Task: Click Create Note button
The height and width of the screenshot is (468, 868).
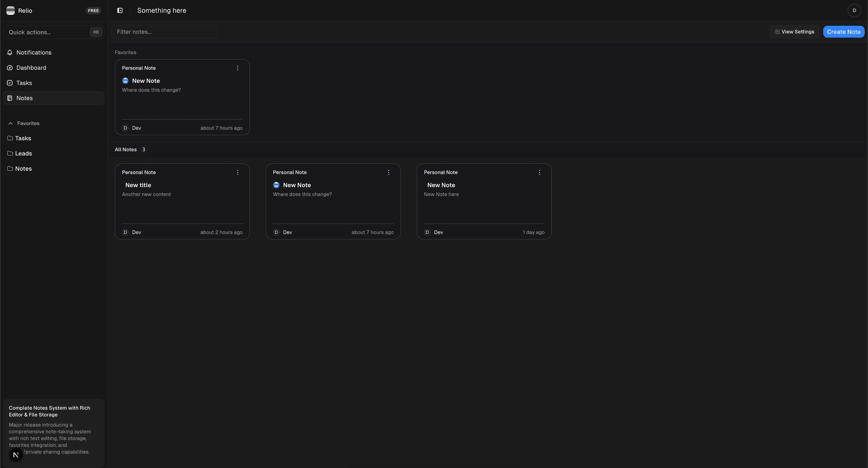Action: click(844, 32)
